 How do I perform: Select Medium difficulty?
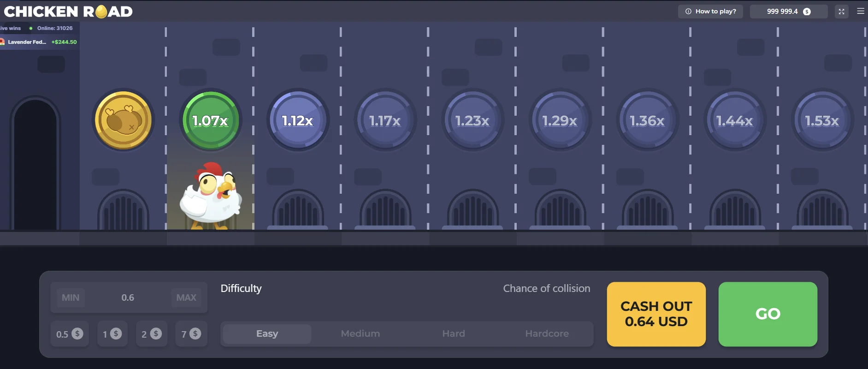(x=360, y=333)
